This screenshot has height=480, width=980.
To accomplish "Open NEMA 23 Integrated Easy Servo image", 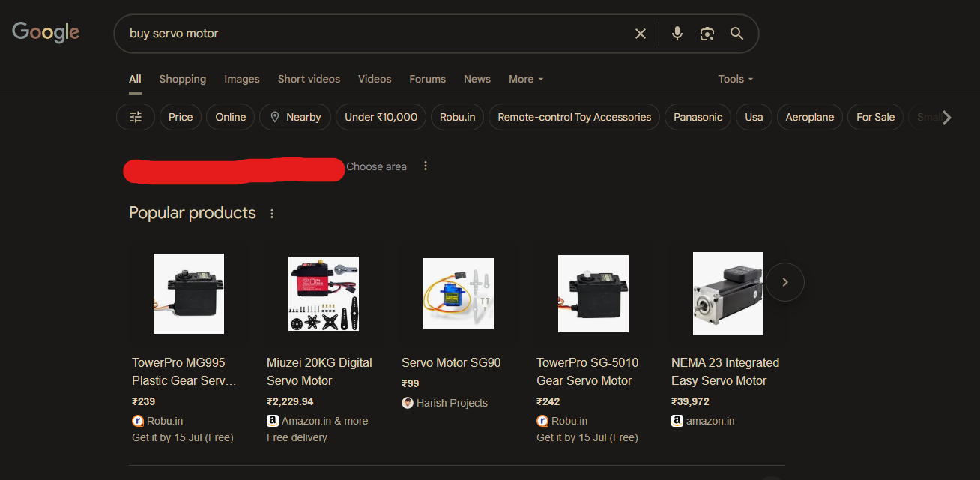I will coord(728,293).
